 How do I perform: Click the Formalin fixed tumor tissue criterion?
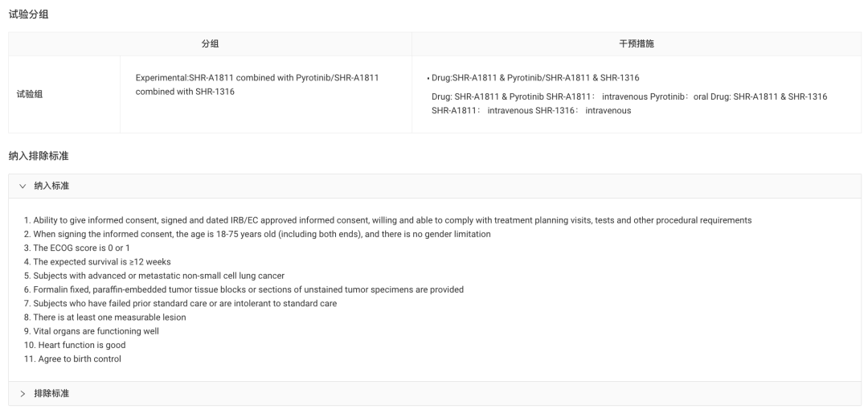(x=244, y=289)
